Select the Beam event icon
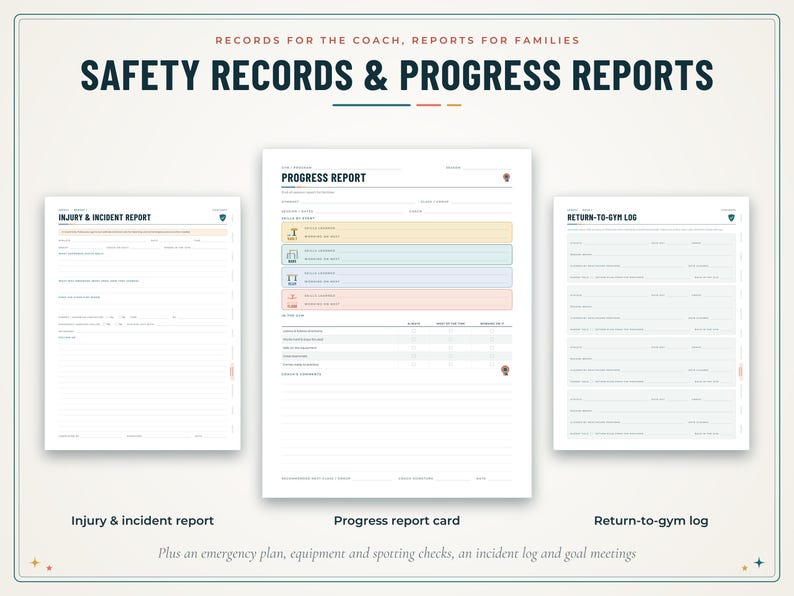Screen dimensions: 794x596 pos(292,279)
